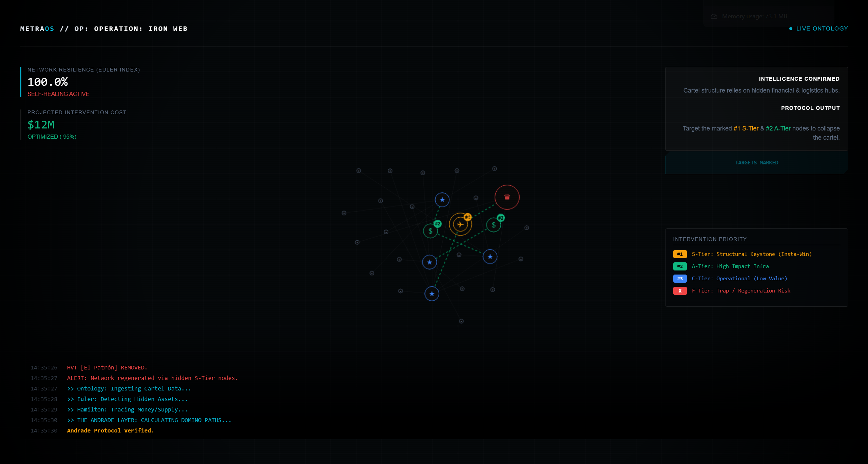The width and height of the screenshot is (868, 464).
Task: Click the METRAOS header title
Action: point(37,29)
